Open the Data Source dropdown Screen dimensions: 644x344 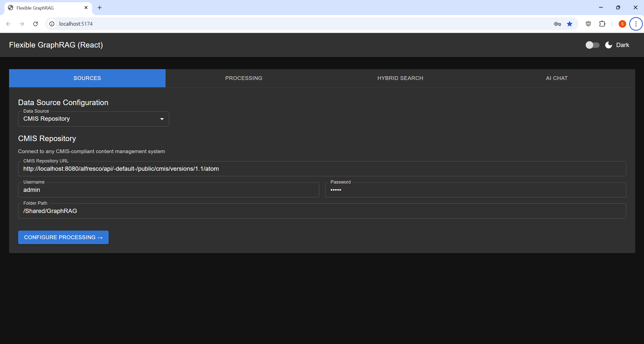93,119
